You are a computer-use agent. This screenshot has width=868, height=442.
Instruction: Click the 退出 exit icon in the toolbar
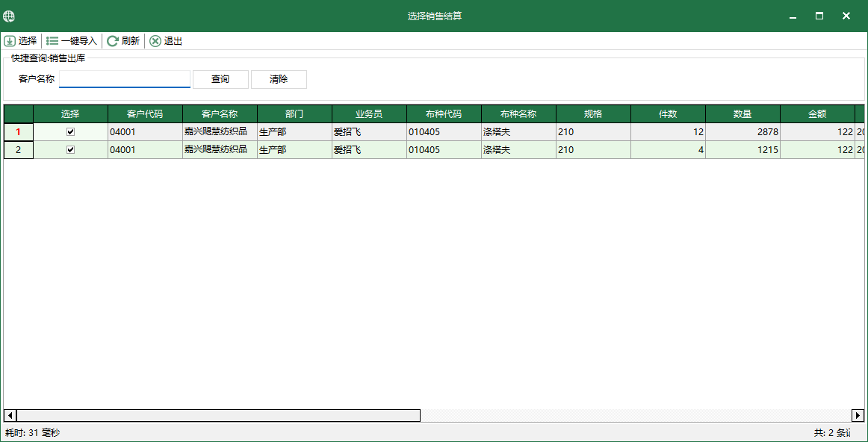tap(155, 41)
